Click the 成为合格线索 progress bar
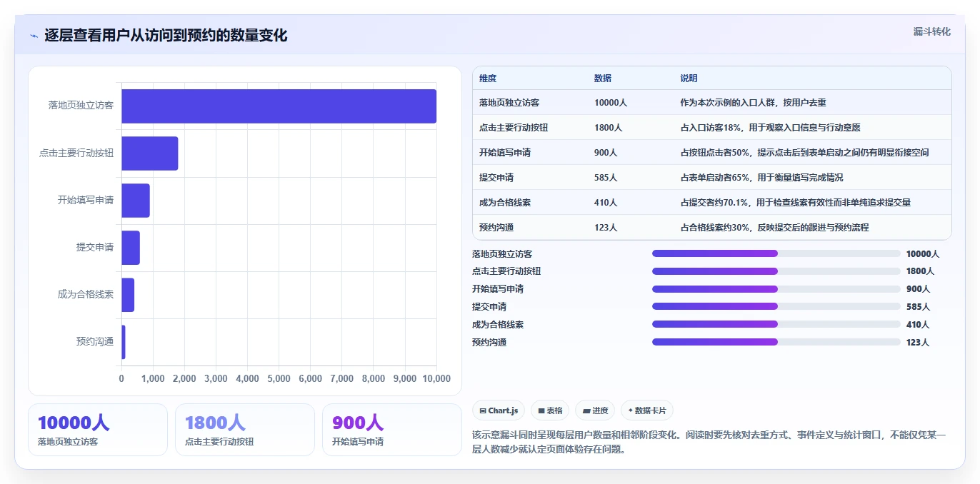The image size is (980, 484). coord(776,324)
